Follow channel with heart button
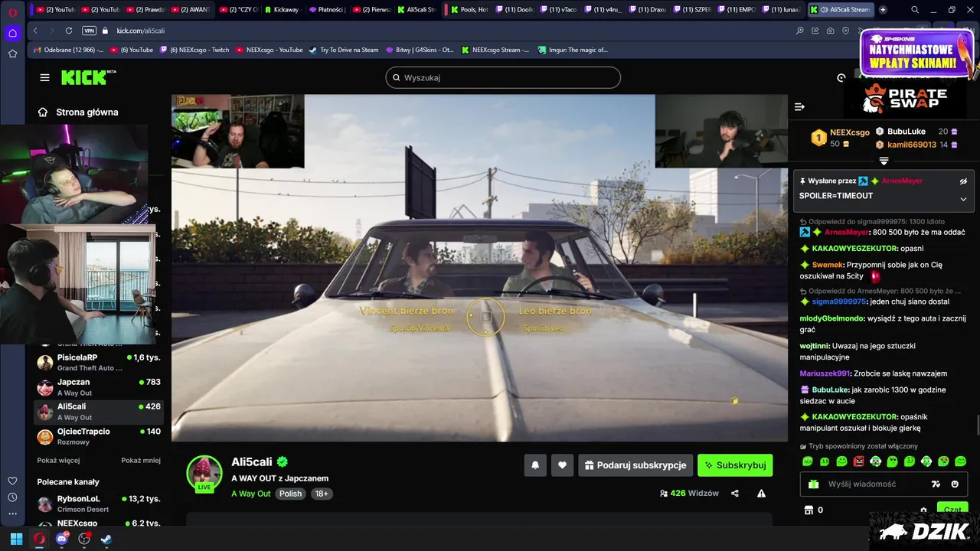 tap(562, 465)
